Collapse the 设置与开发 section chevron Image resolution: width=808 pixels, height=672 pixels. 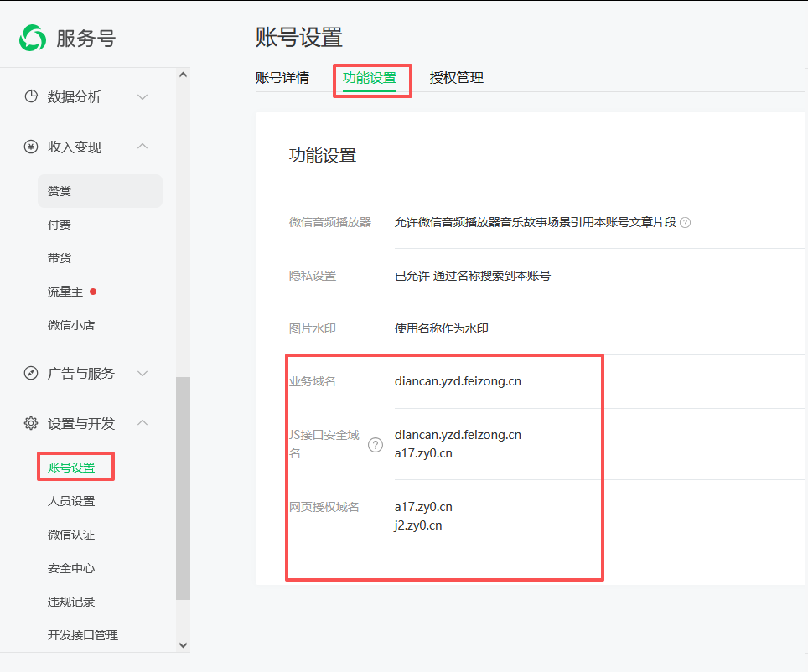pyautogui.click(x=142, y=423)
